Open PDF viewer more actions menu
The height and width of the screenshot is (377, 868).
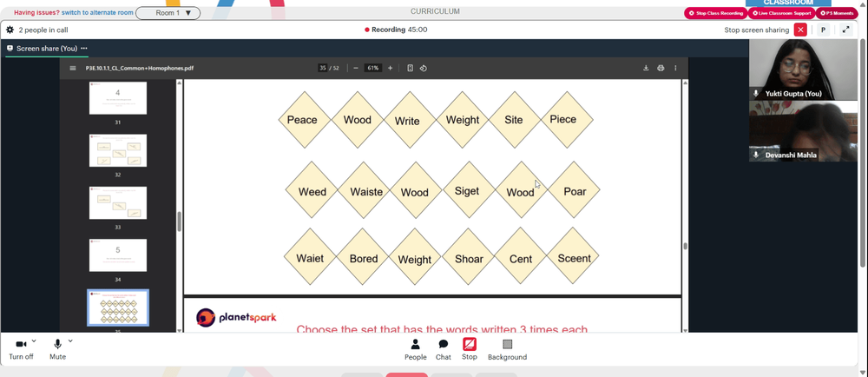click(675, 68)
